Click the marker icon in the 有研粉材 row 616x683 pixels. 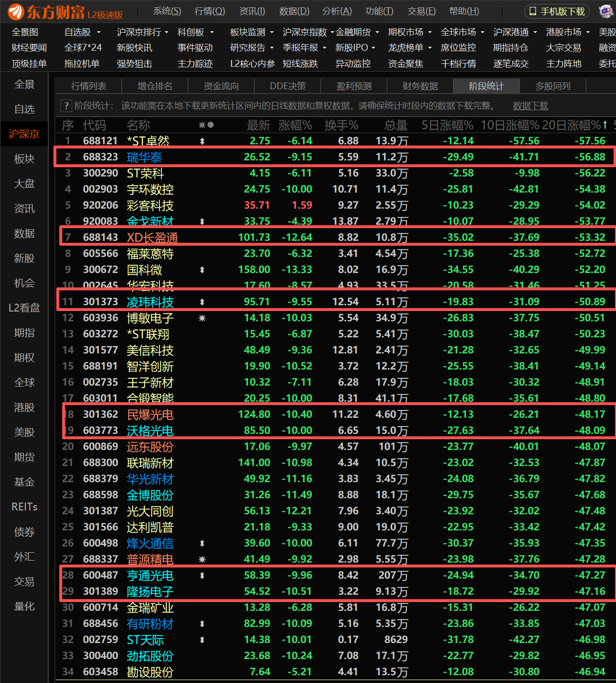point(202,624)
